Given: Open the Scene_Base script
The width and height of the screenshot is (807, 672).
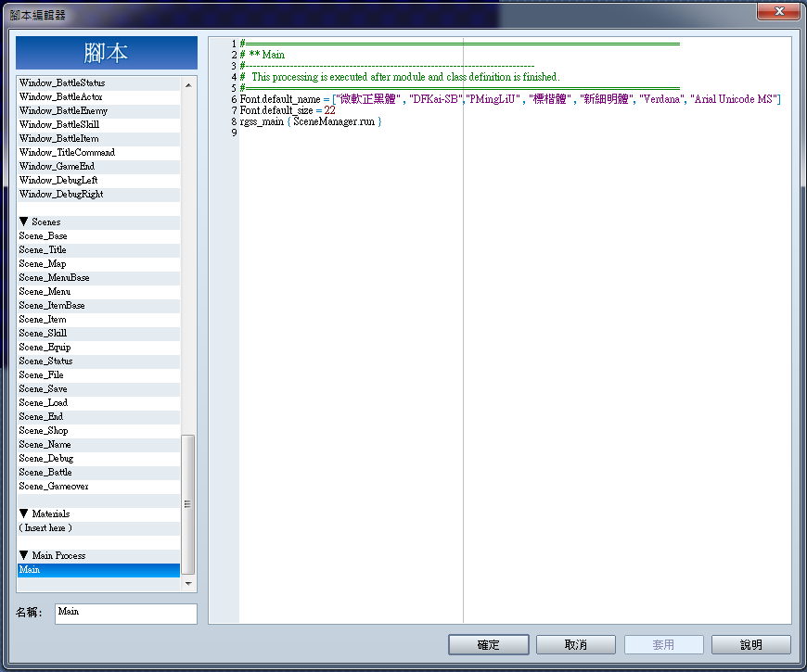Looking at the screenshot, I should coord(99,236).
